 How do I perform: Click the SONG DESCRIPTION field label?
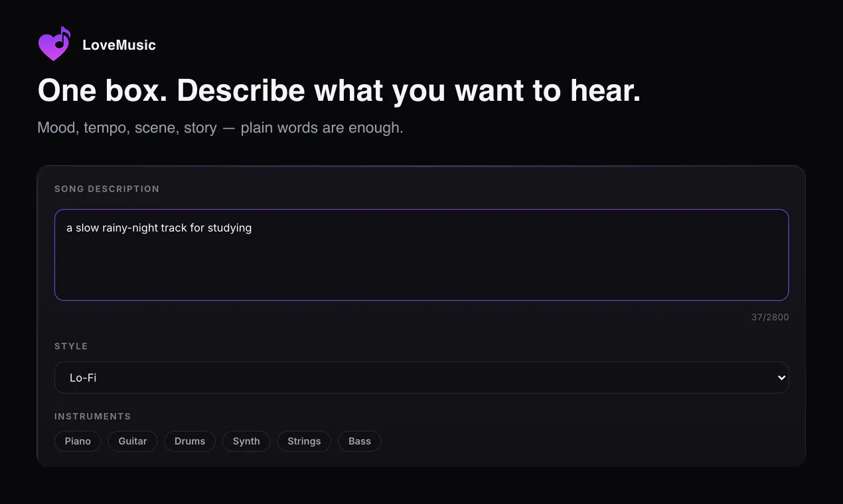click(107, 189)
